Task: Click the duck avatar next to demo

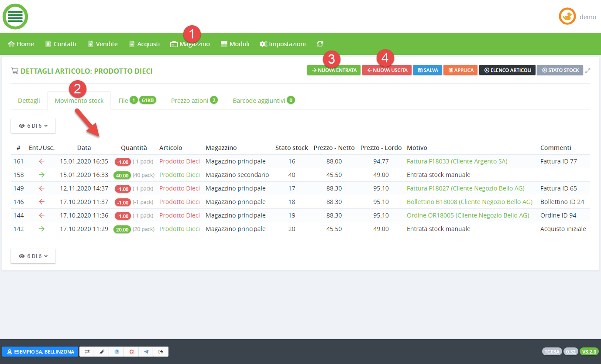Action: pyautogui.click(x=567, y=17)
